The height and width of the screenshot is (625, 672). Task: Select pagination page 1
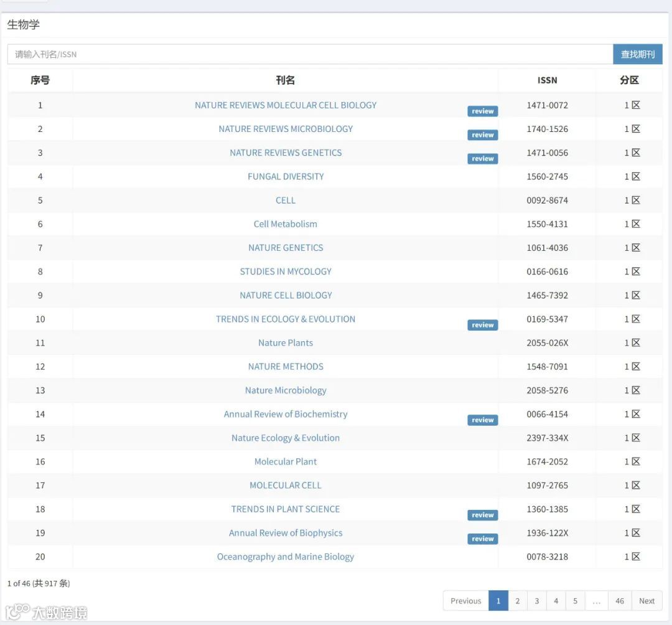coord(498,601)
